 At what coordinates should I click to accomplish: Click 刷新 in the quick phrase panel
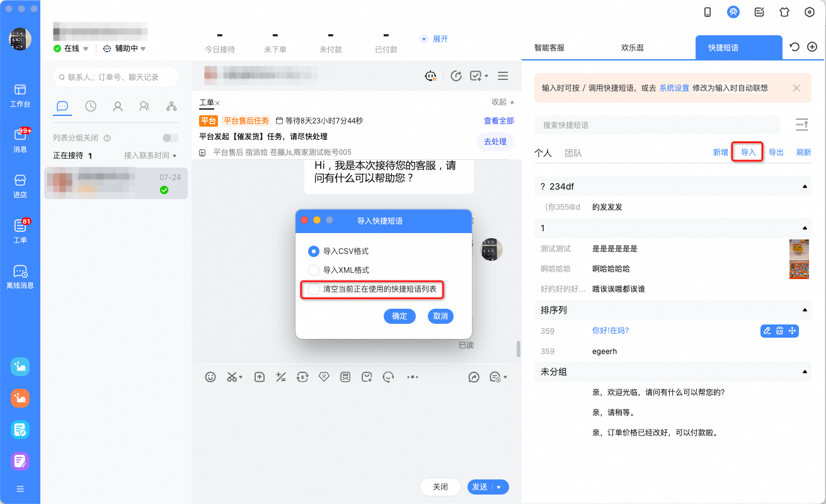pos(804,152)
